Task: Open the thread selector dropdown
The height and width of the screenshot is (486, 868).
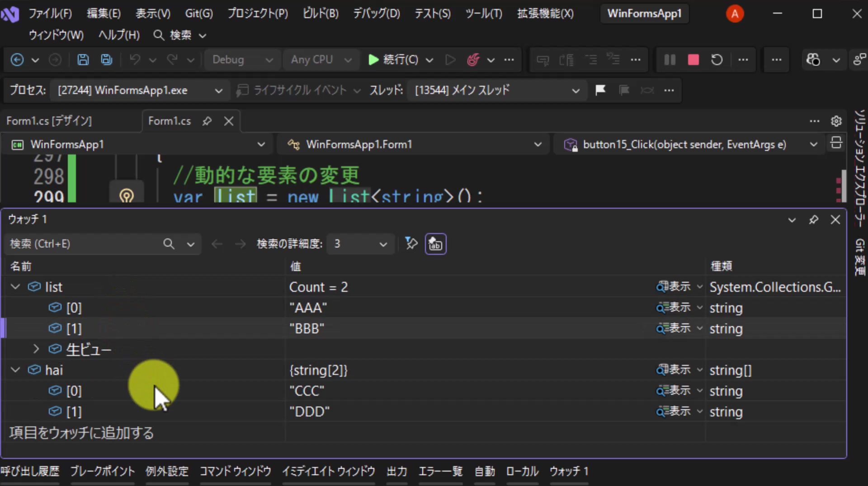Action: coord(497,90)
